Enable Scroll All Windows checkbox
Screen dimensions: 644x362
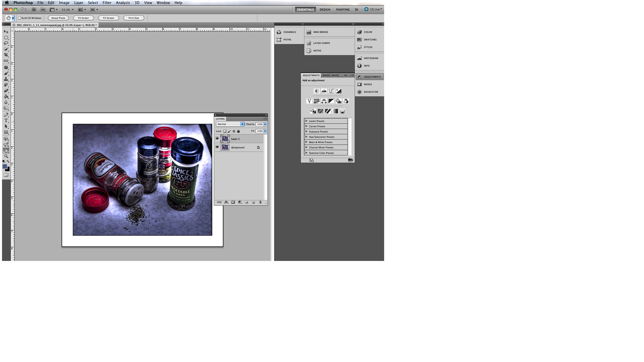[19, 18]
